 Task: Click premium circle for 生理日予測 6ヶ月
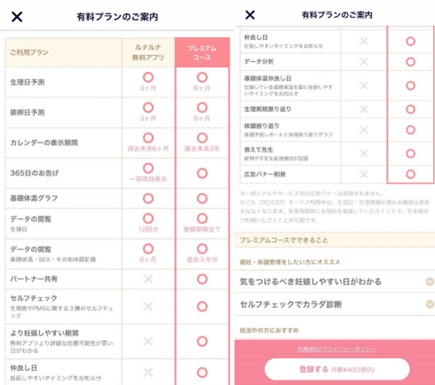pyautogui.click(x=202, y=77)
